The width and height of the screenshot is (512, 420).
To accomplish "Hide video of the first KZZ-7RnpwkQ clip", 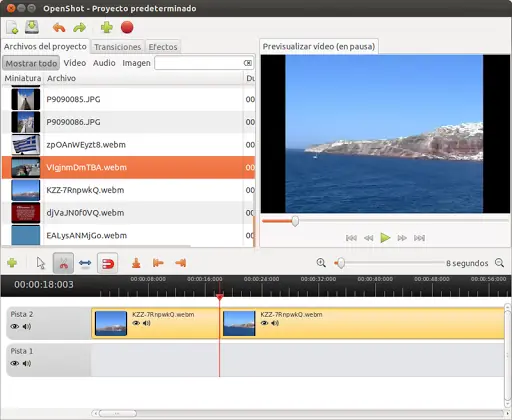I will point(136,323).
